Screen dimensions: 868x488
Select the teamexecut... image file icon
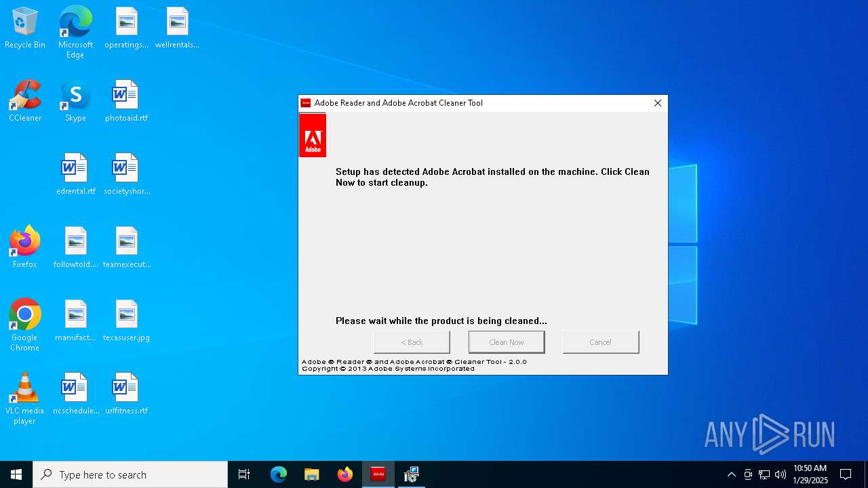click(x=126, y=247)
